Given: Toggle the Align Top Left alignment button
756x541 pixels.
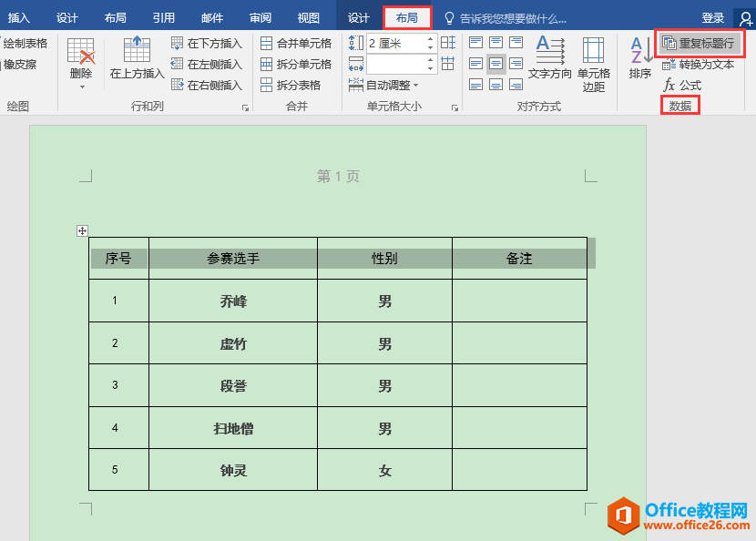Looking at the screenshot, I should (476, 43).
